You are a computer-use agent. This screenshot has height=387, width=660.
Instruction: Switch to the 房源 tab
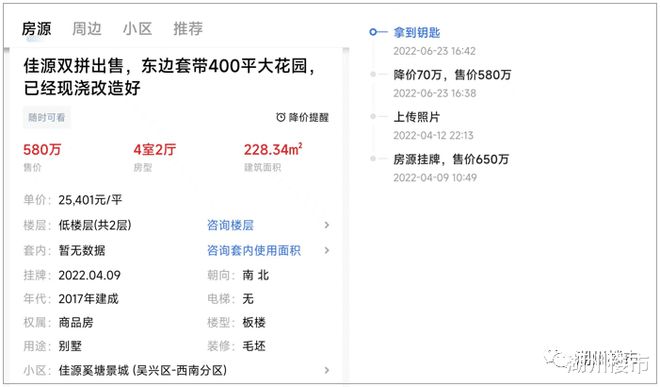tap(37, 29)
